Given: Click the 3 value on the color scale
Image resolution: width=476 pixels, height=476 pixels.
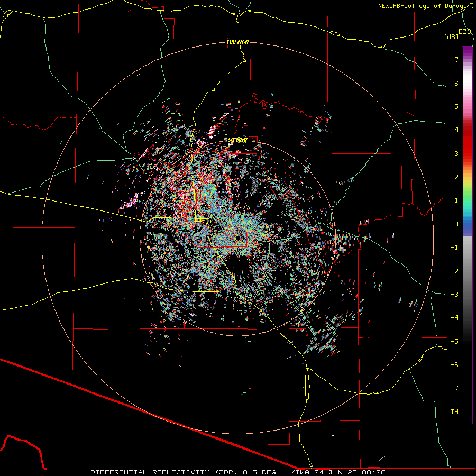Looking at the screenshot, I should click(x=456, y=153).
